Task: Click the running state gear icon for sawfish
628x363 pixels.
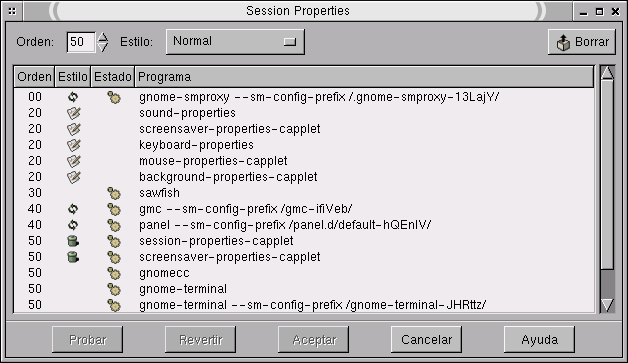Action: pyautogui.click(x=114, y=194)
